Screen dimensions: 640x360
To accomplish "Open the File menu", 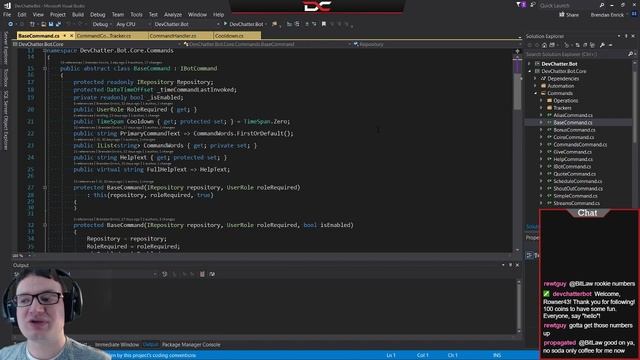I will click(7, 15).
